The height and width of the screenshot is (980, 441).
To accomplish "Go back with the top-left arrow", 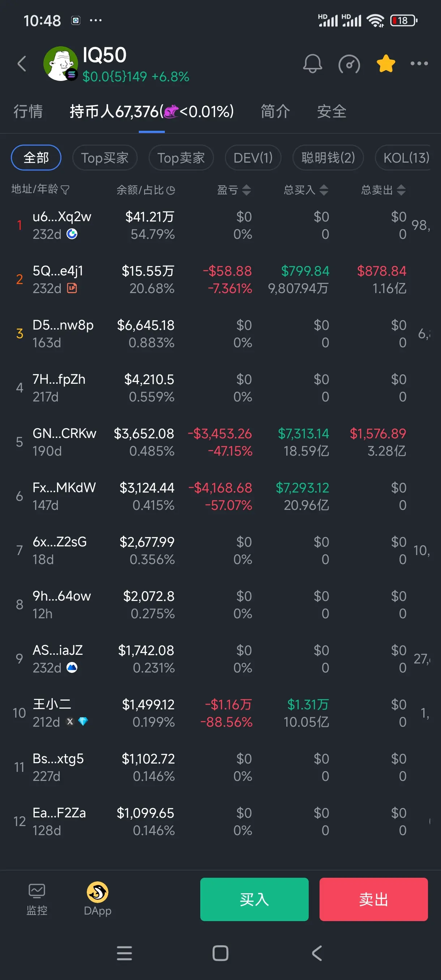I will click(22, 64).
